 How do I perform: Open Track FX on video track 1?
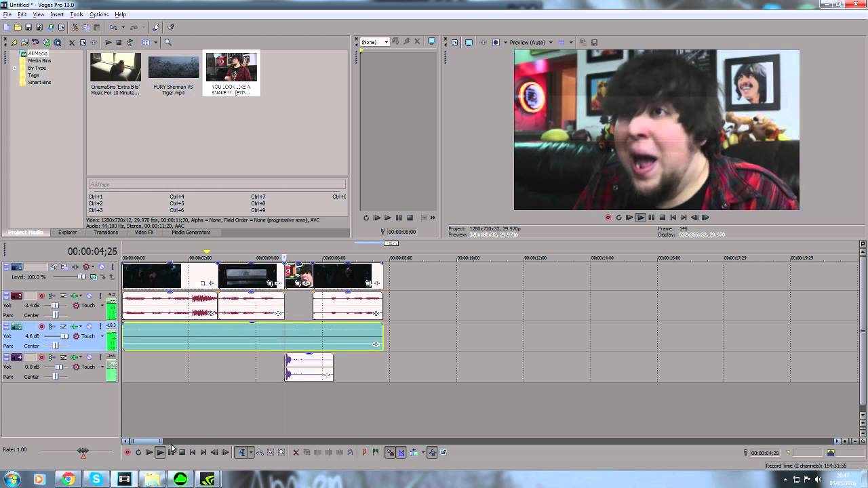pos(75,267)
